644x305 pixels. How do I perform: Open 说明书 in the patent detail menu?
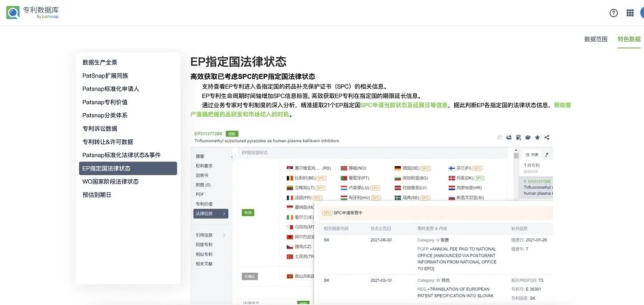[x=202, y=175]
